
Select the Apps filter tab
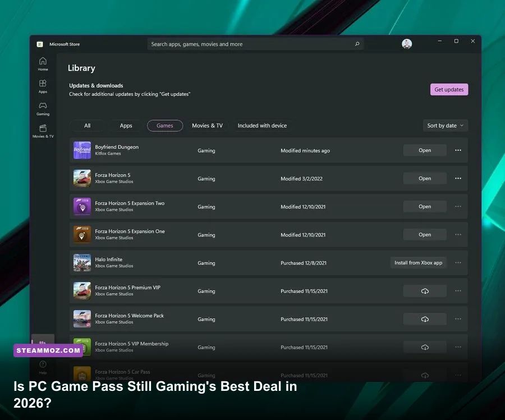click(126, 126)
